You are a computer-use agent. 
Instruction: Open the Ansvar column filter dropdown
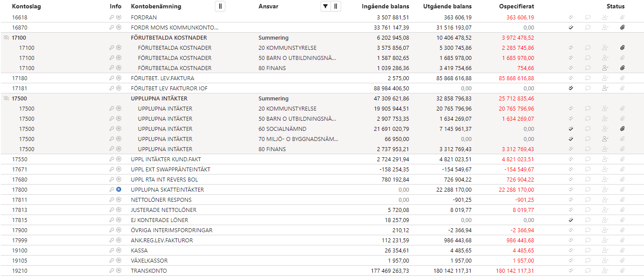click(325, 6)
